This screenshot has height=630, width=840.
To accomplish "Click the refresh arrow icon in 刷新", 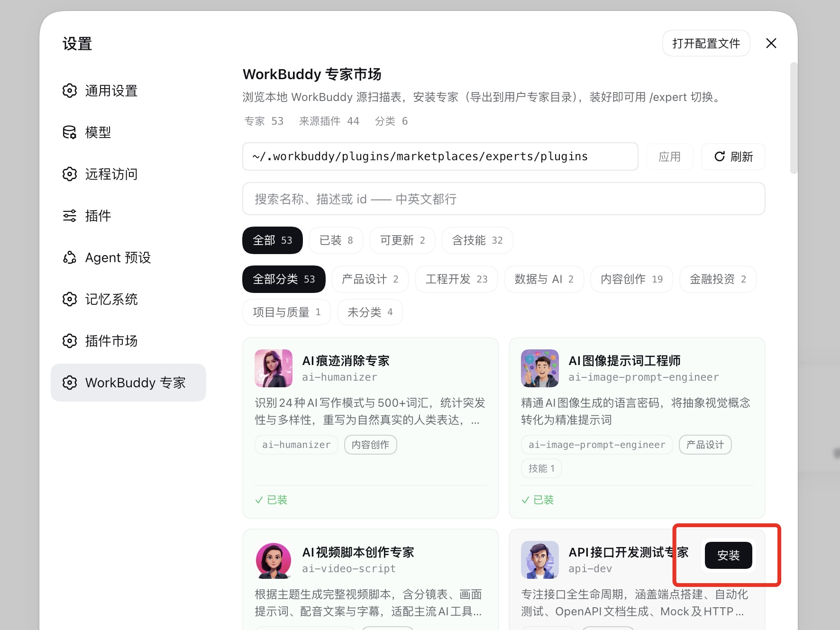I will [x=720, y=156].
